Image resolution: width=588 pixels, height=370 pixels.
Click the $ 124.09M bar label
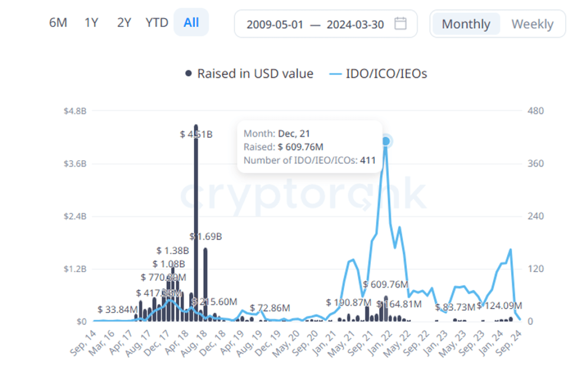pos(499,305)
